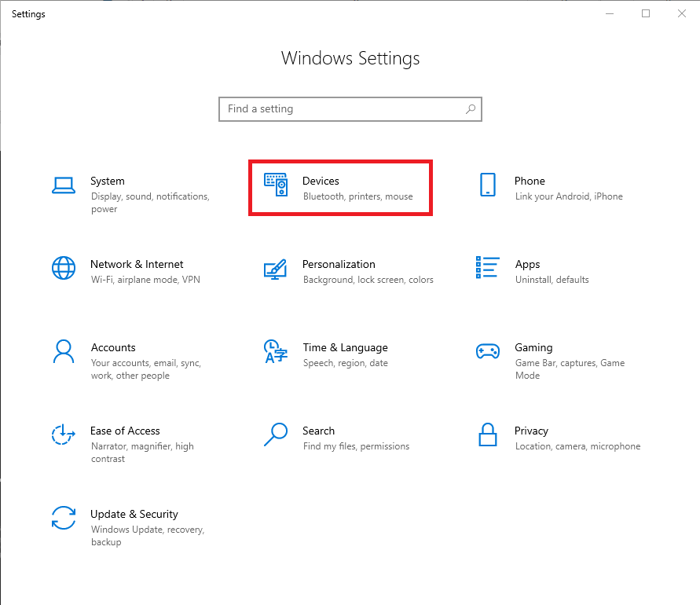Click the Privacy padlock icon
The image size is (700, 605).
(x=488, y=434)
